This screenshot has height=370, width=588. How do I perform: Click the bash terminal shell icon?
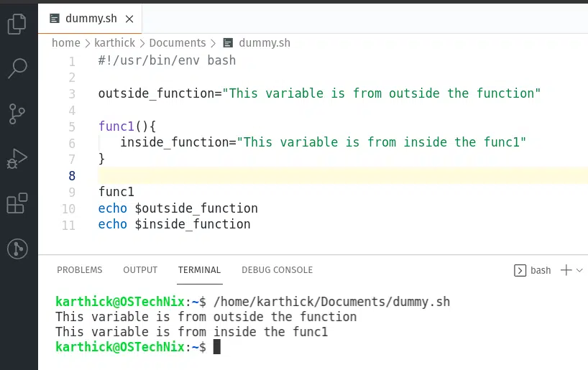pos(520,270)
